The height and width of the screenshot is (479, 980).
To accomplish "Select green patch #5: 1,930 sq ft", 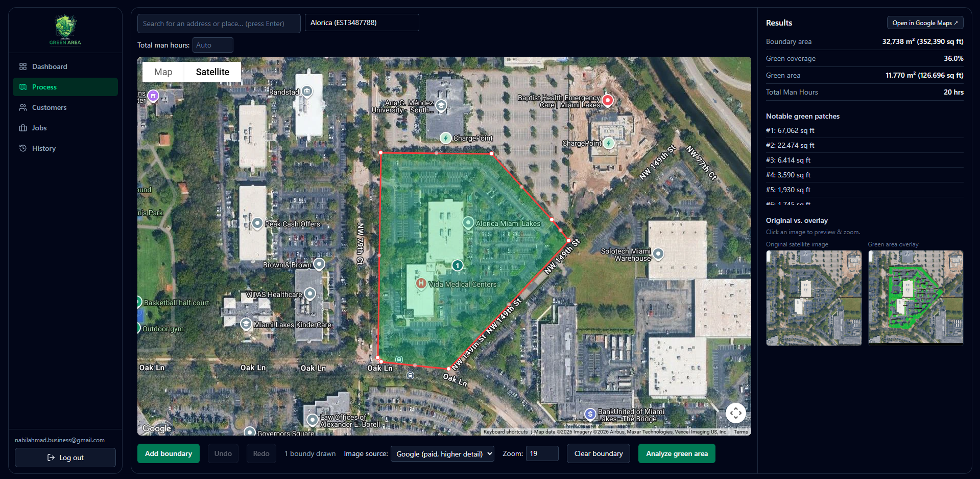I will click(865, 190).
